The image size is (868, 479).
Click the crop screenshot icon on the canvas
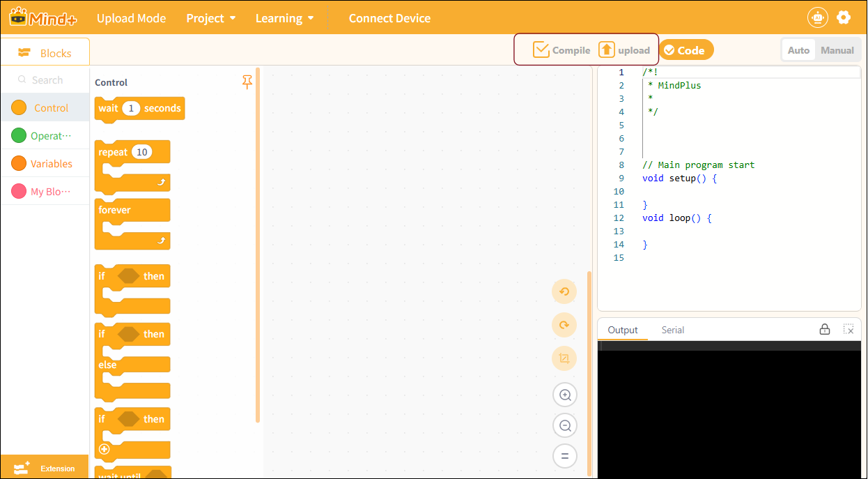click(564, 358)
